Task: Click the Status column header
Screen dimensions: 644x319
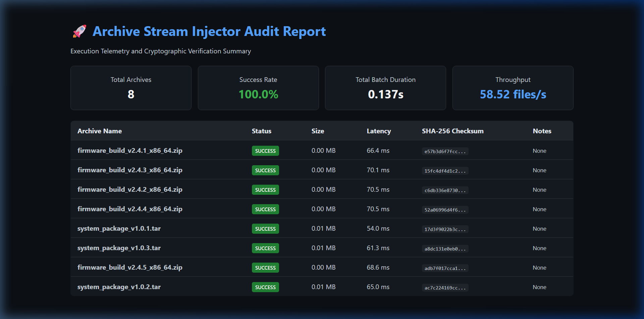Action: [x=262, y=131]
